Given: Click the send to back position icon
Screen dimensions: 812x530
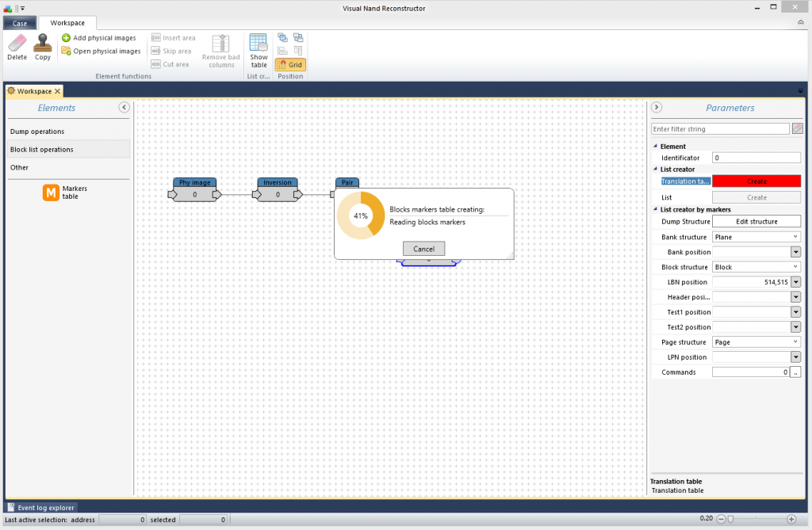Looking at the screenshot, I should [x=298, y=37].
